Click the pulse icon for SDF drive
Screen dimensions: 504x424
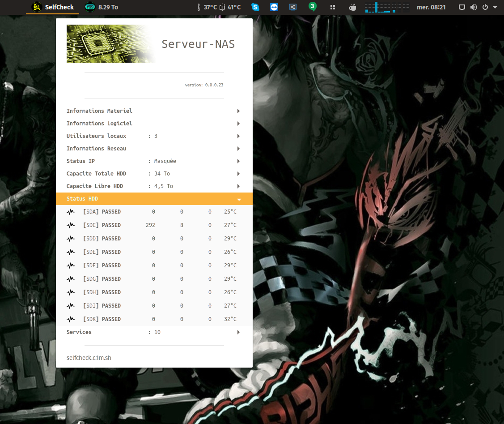pos(71,266)
